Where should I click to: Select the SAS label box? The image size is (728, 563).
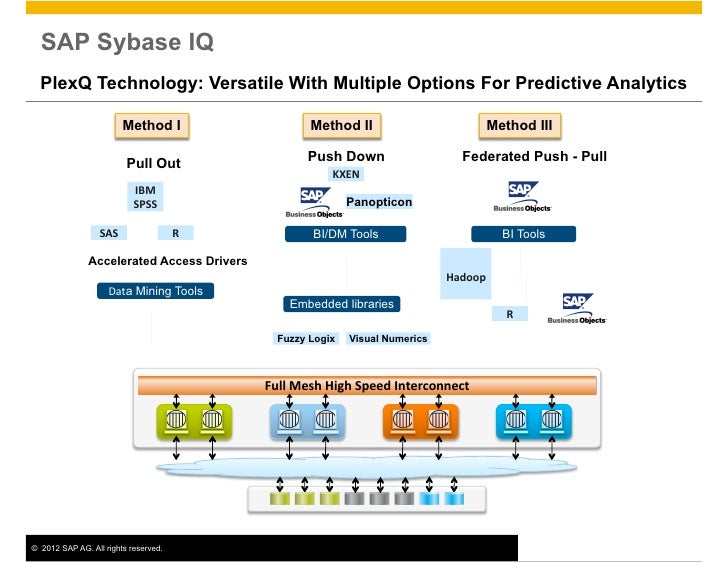[x=109, y=233]
